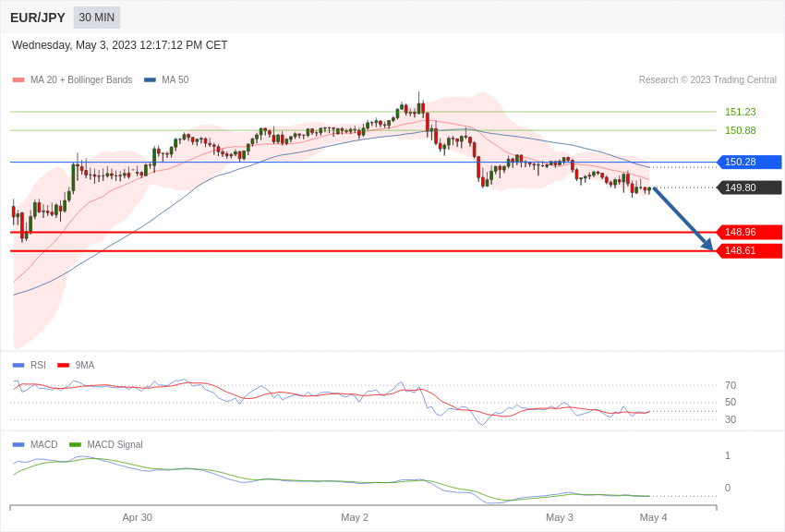
Task: Click the 'May 3' date axis label
Action: point(560,517)
